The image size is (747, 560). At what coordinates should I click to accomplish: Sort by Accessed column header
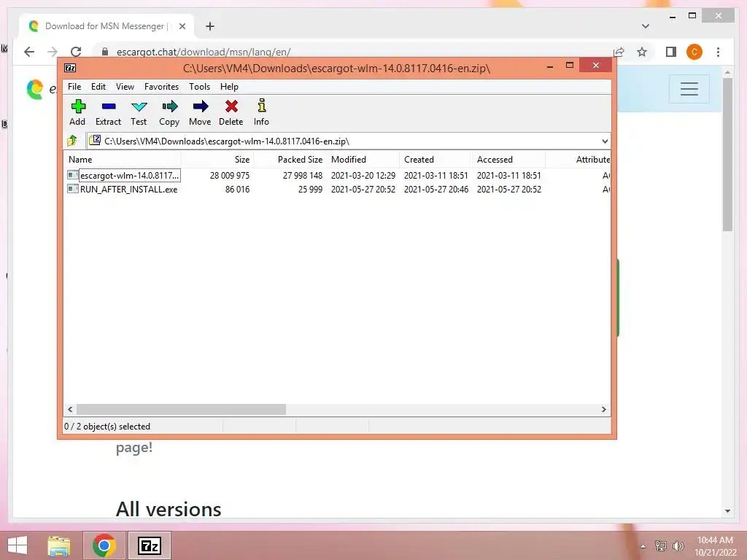pyautogui.click(x=508, y=160)
